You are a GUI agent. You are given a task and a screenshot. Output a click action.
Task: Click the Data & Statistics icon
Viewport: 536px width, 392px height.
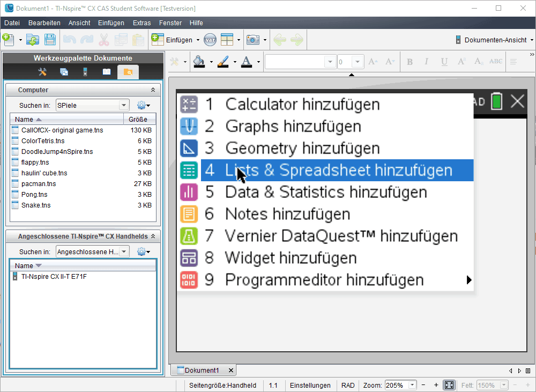(189, 192)
